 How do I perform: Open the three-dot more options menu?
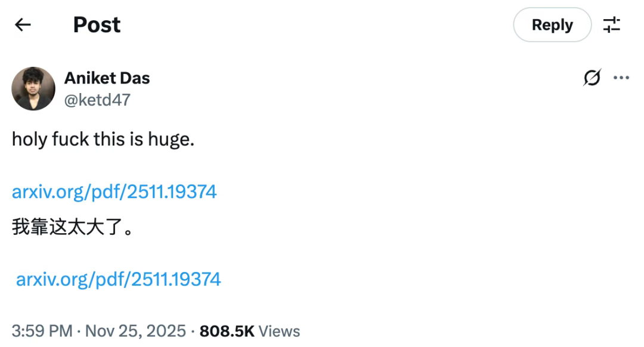pos(621,78)
